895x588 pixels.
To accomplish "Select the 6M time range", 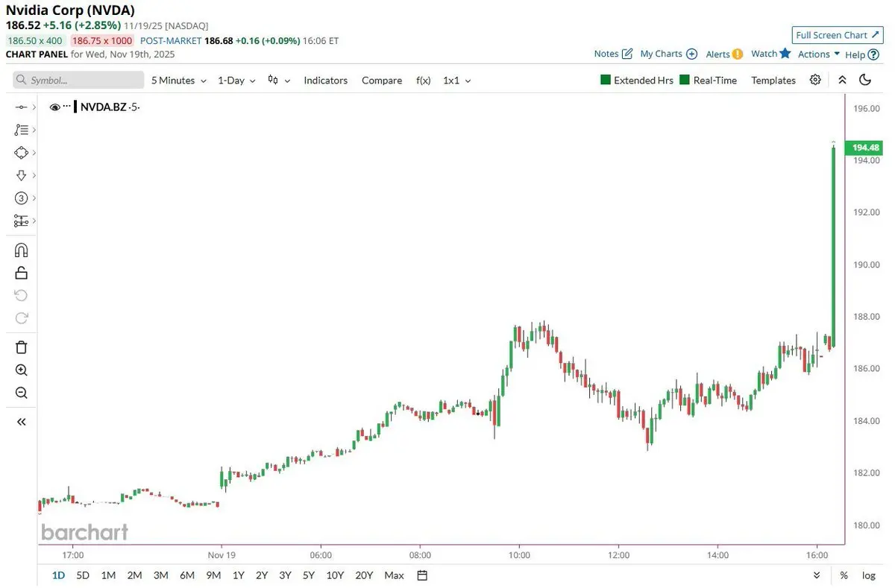I will [186, 575].
